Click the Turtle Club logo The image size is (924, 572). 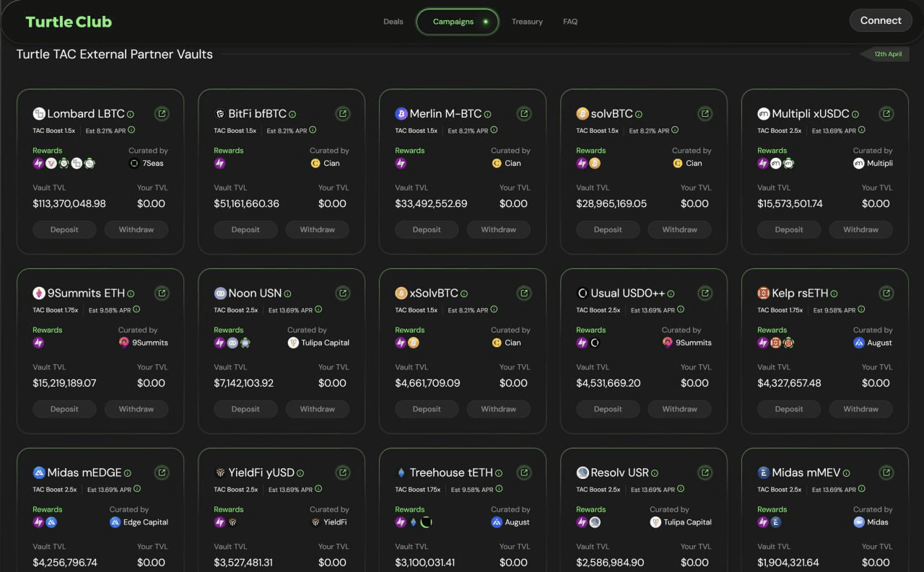pos(69,22)
